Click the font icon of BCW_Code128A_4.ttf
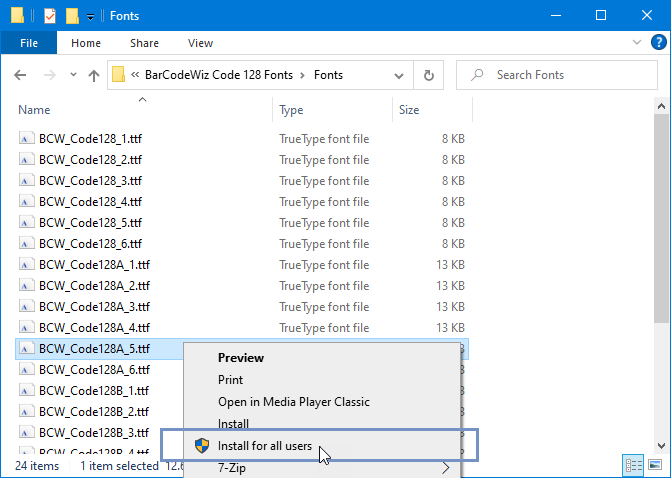The height and width of the screenshot is (478, 671). 27,327
